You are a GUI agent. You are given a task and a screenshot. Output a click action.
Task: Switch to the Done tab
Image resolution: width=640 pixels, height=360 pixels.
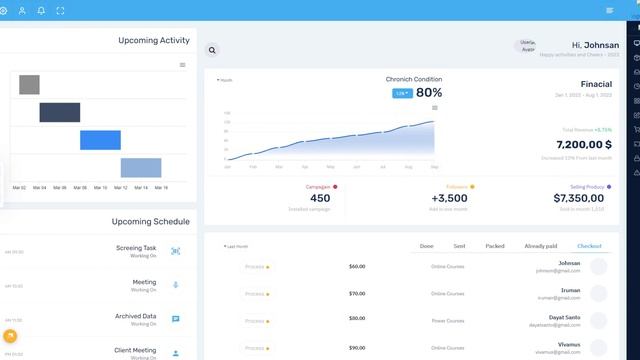pos(426,246)
